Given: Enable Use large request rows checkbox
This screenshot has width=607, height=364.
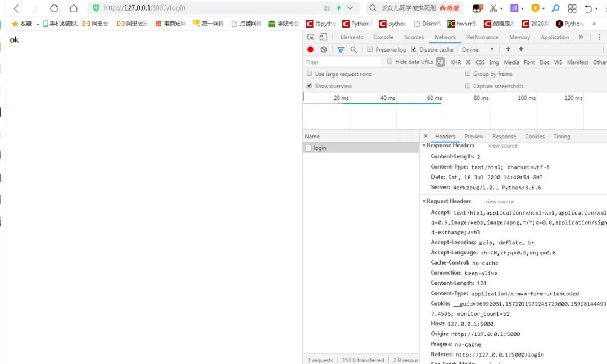Looking at the screenshot, I should (309, 74).
